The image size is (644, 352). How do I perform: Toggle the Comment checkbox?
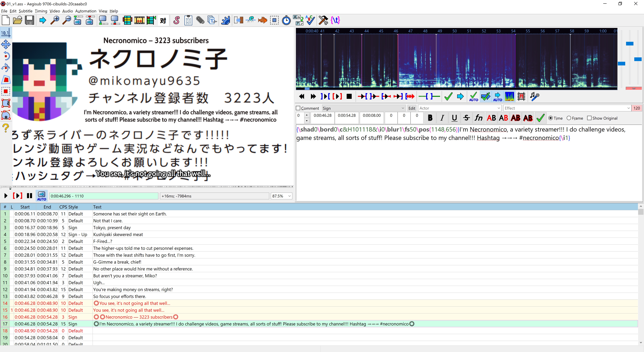[x=298, y=108]
